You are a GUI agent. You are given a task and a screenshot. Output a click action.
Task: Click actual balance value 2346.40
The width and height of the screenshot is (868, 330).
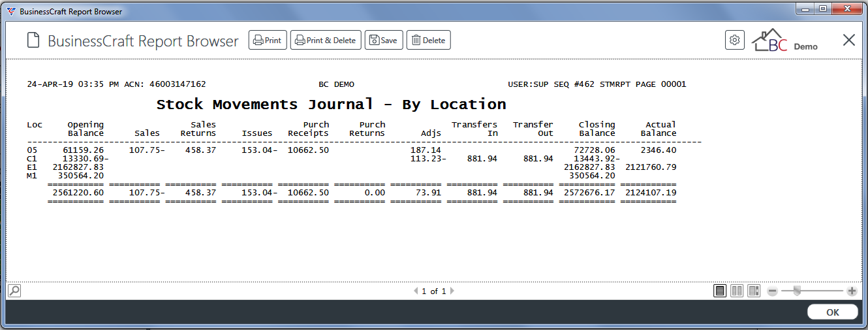click(x=659, y=150)
